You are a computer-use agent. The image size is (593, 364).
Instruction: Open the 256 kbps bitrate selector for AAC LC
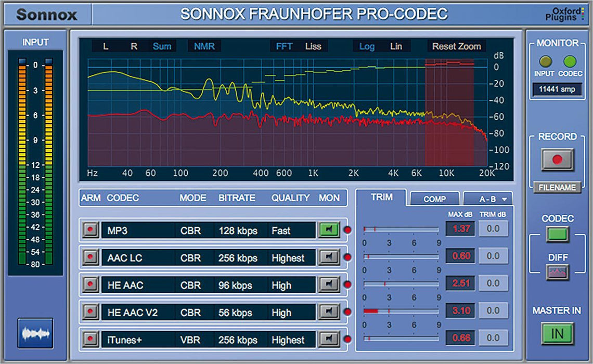[x=237, y=257]
